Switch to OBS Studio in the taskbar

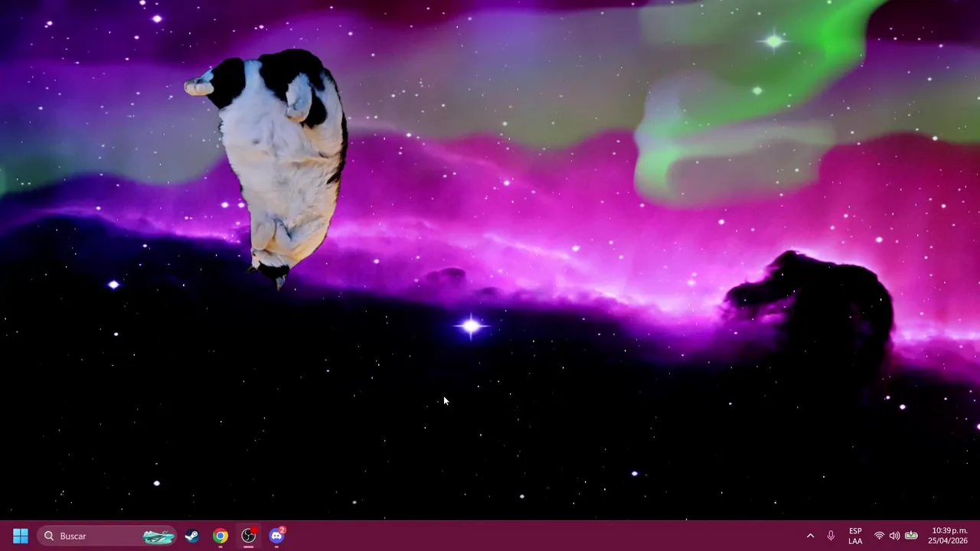click(x=249, y=536)
